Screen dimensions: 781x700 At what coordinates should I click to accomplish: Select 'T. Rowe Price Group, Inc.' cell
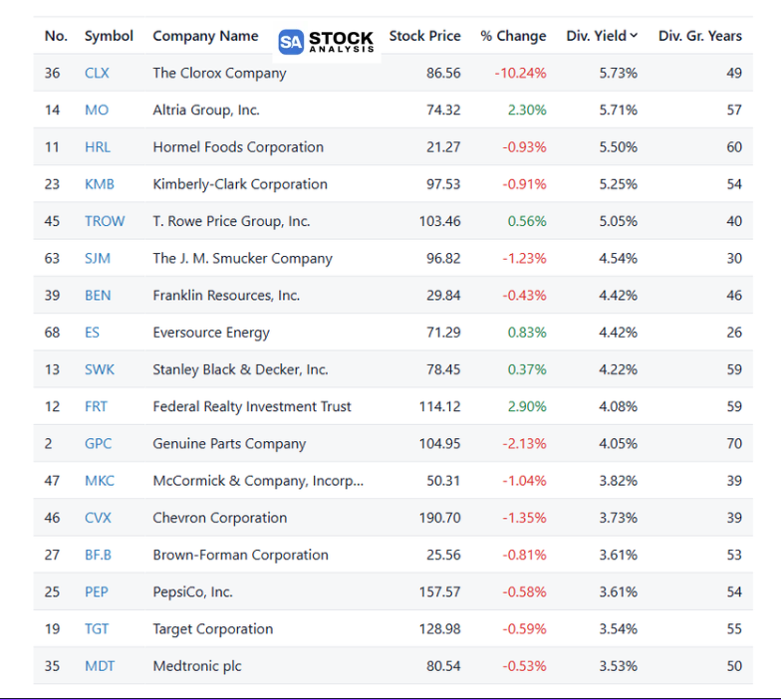pyautogui.click(x=231, y=221)
